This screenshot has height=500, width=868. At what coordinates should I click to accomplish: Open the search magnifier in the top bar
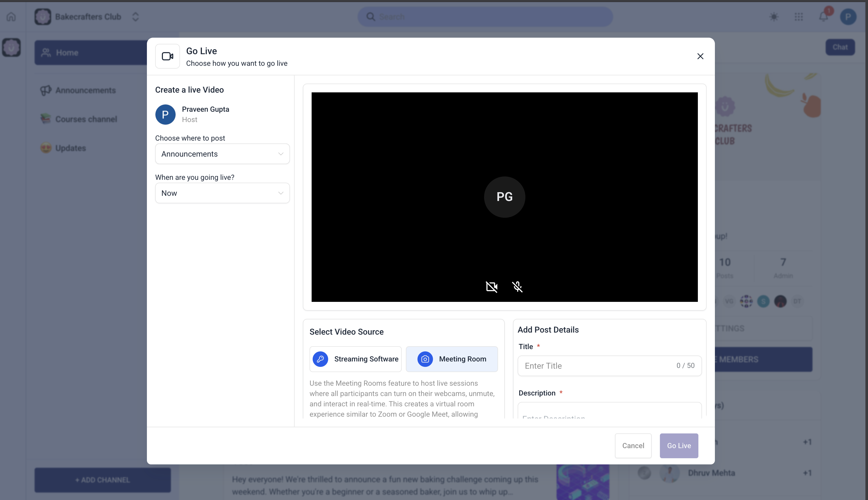370,17
